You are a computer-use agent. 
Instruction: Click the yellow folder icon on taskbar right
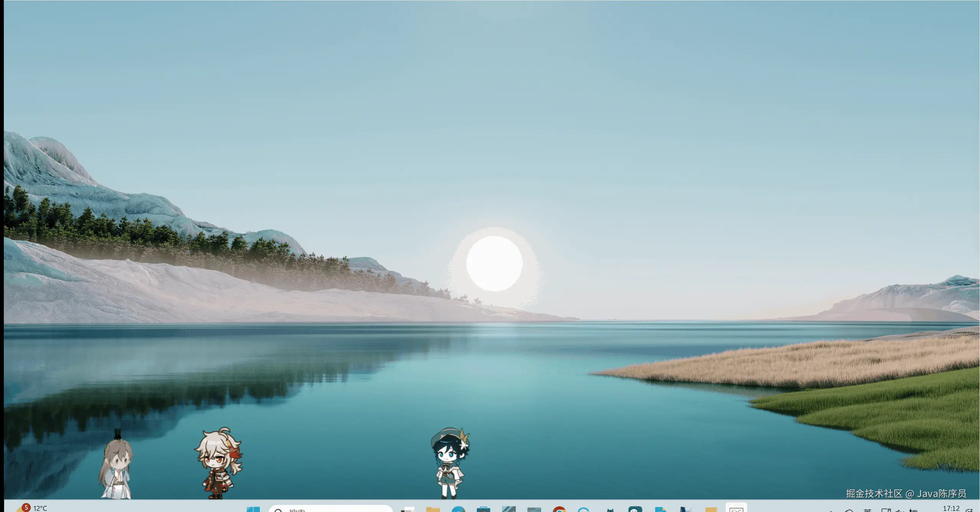[x=711, y=510]
